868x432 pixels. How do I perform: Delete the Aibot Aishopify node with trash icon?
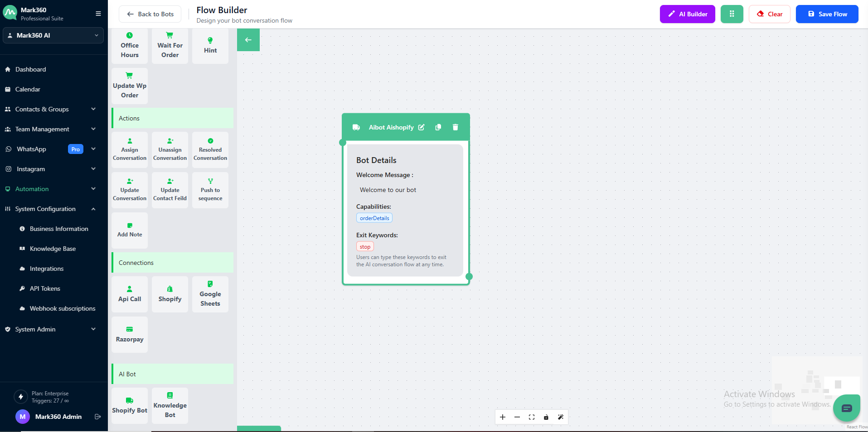coord(455,127)
